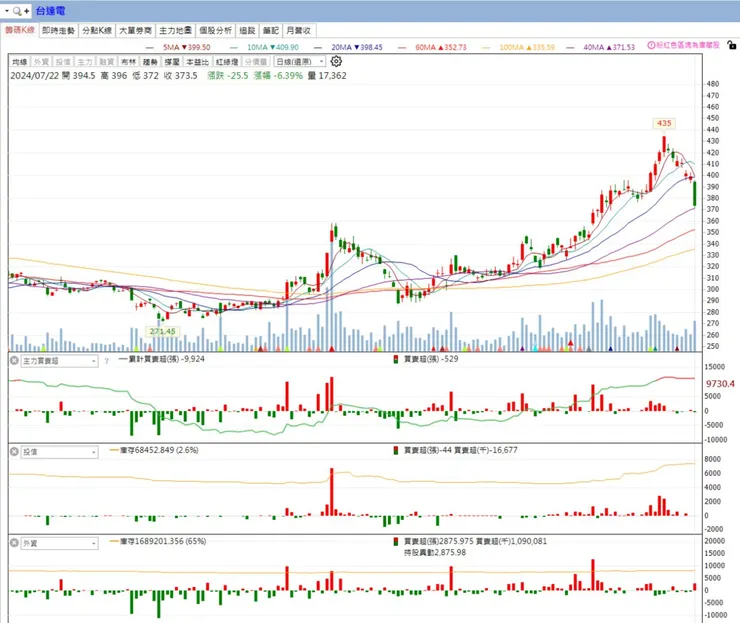Screen dimensions: 740x623
Task: Click the 20MA legend line swatch
Action: (318, 48)
